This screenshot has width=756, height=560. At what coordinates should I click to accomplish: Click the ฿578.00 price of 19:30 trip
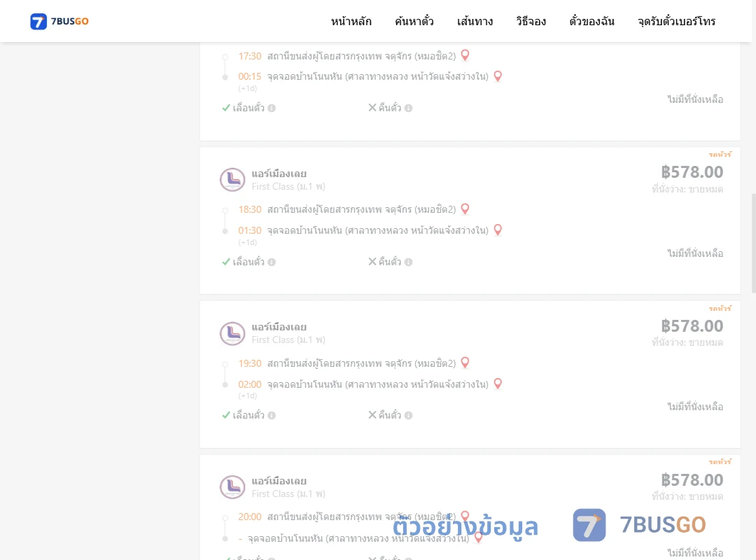point(692,326)
